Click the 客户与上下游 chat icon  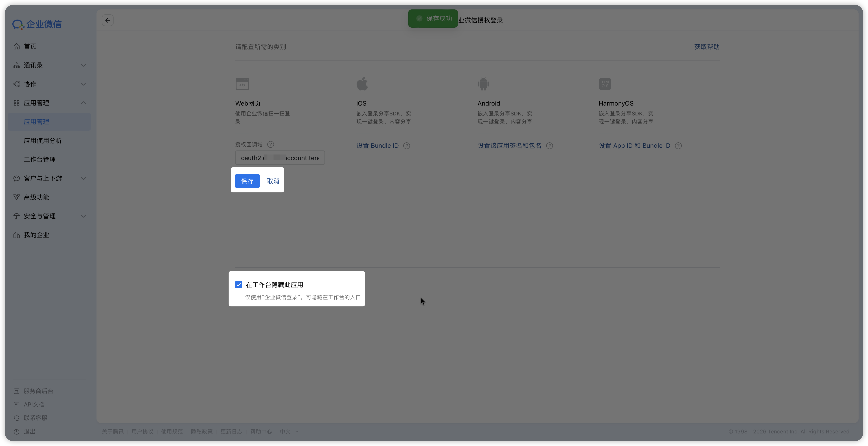(x=17, y=178)
